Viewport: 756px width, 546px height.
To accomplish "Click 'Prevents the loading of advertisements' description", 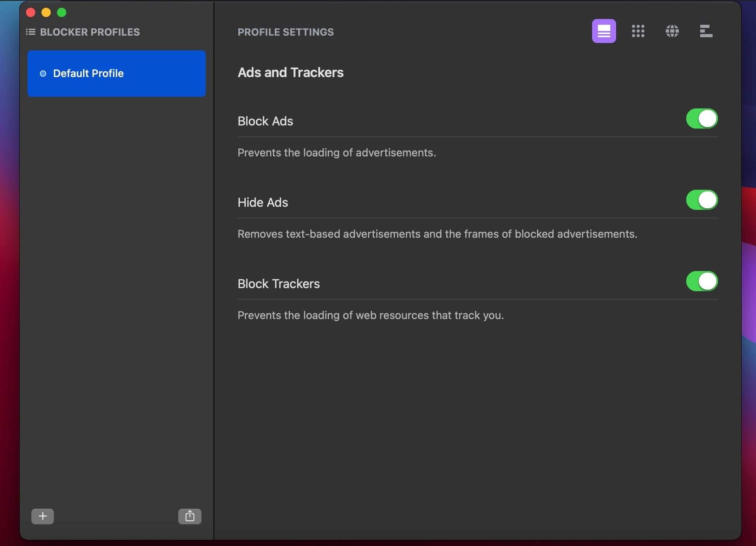I will pyautogui.click(x=337, y=153).
